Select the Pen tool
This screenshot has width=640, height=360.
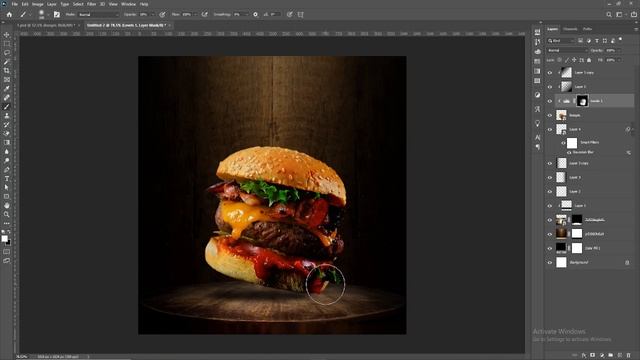coord(7,169)
